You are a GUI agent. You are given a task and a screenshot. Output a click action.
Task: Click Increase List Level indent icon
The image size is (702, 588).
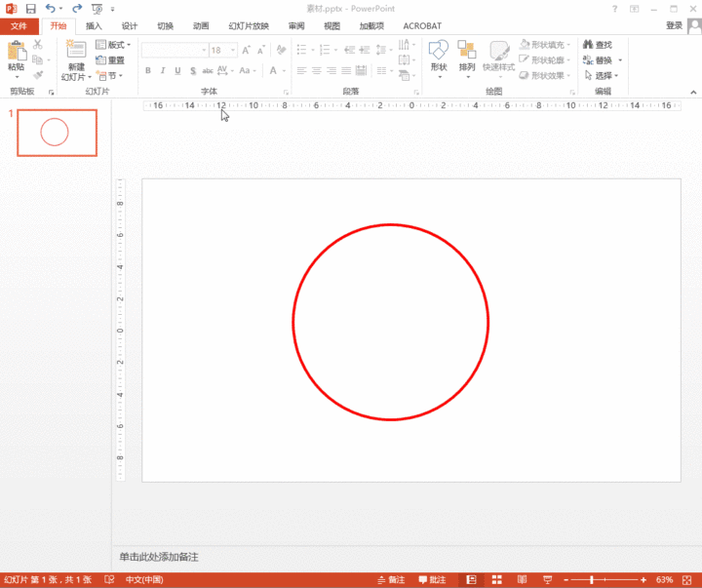coord(365,50)
